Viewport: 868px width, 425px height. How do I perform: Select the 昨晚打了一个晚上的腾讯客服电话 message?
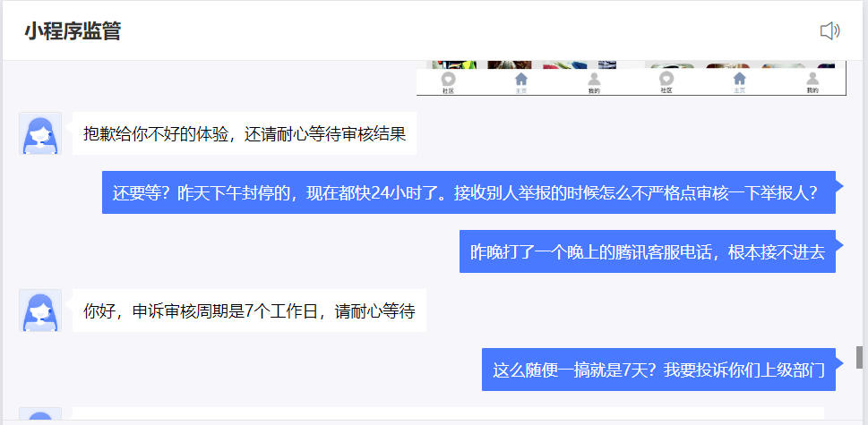pos(647,251)
